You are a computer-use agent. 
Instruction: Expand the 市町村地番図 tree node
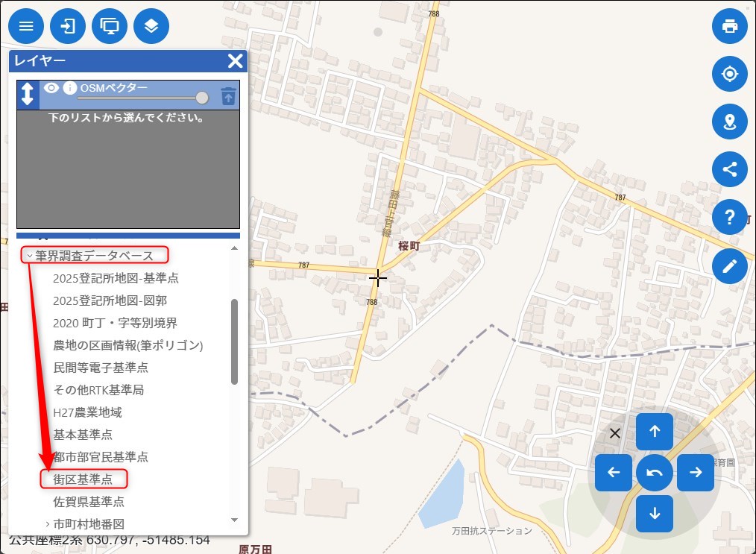[x=48, y=524]
